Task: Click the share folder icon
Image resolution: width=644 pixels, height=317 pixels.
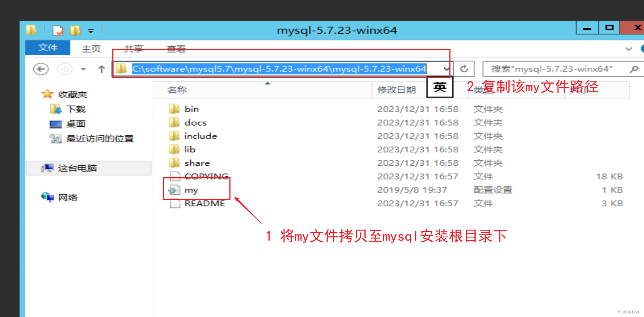Action: [174, 162]
